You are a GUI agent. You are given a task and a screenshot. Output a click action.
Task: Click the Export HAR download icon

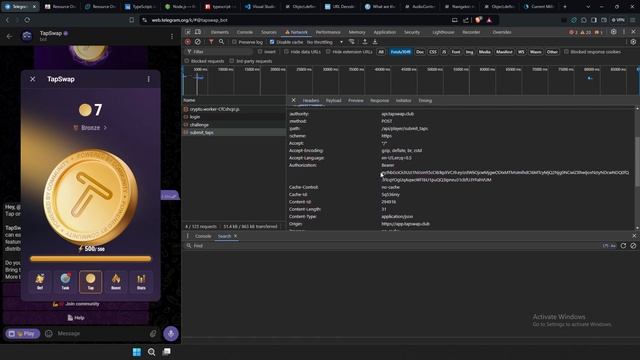pos(375,42)
